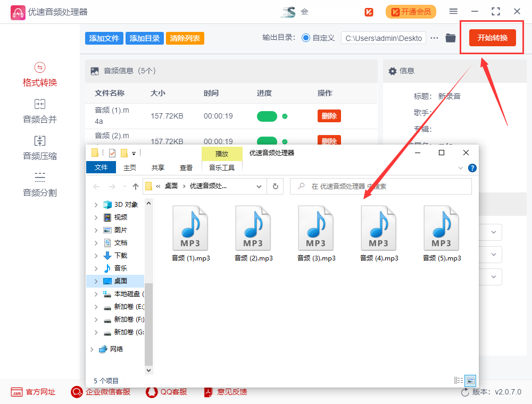
Task: Expand the 文档 tree node
Action: (x=96, y=243)
